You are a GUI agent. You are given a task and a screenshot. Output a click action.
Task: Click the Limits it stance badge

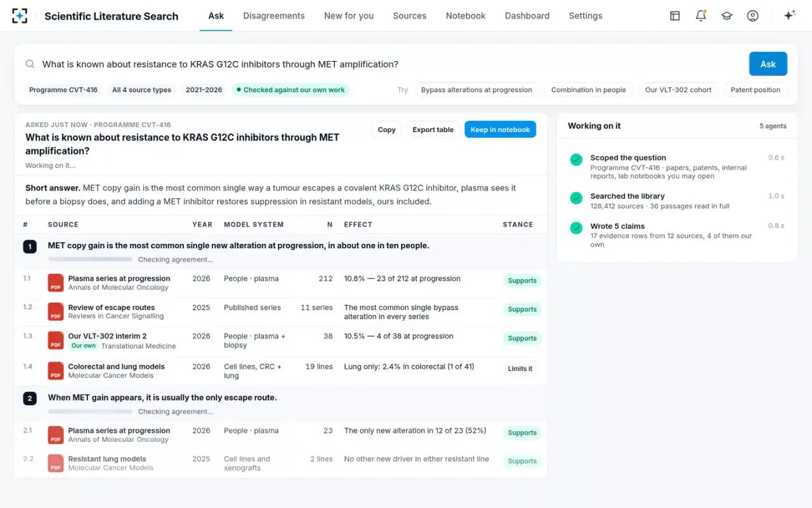(520, 369)
